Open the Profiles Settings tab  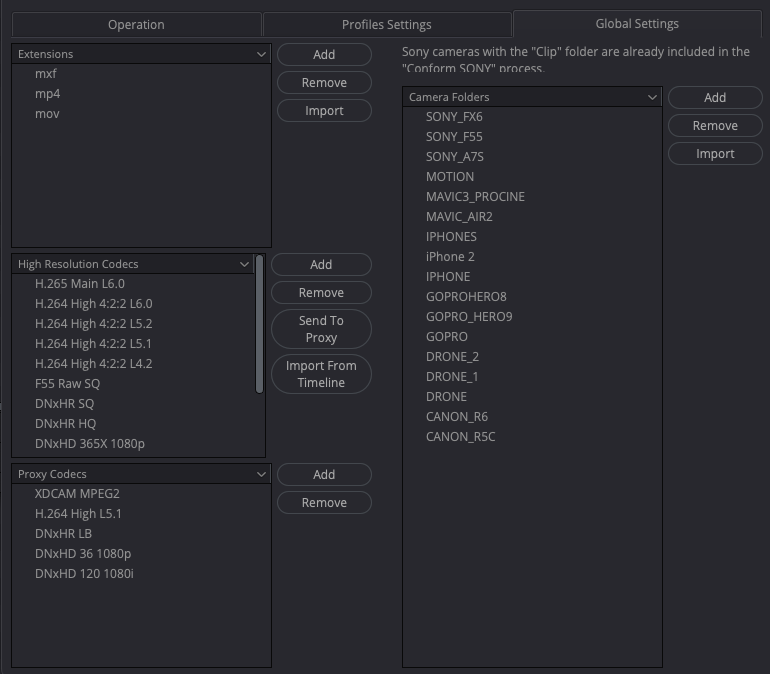[386, 24]
